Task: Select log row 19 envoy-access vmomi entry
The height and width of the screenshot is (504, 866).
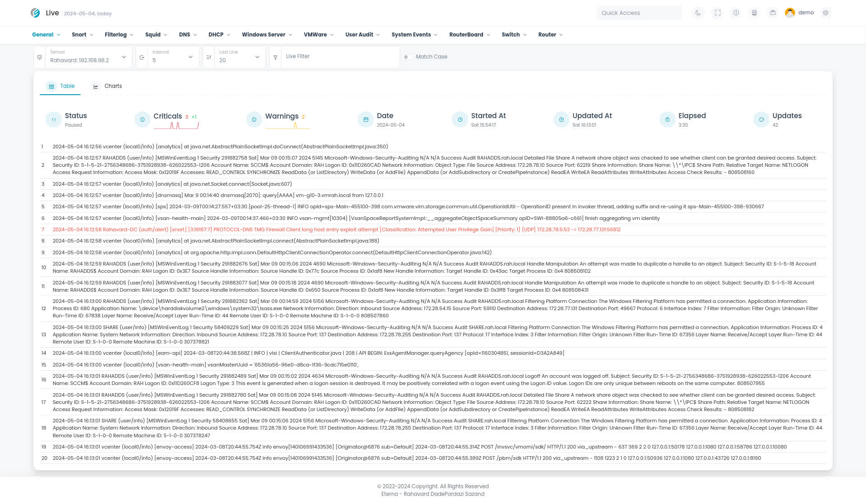Action: tap(433, 447)
